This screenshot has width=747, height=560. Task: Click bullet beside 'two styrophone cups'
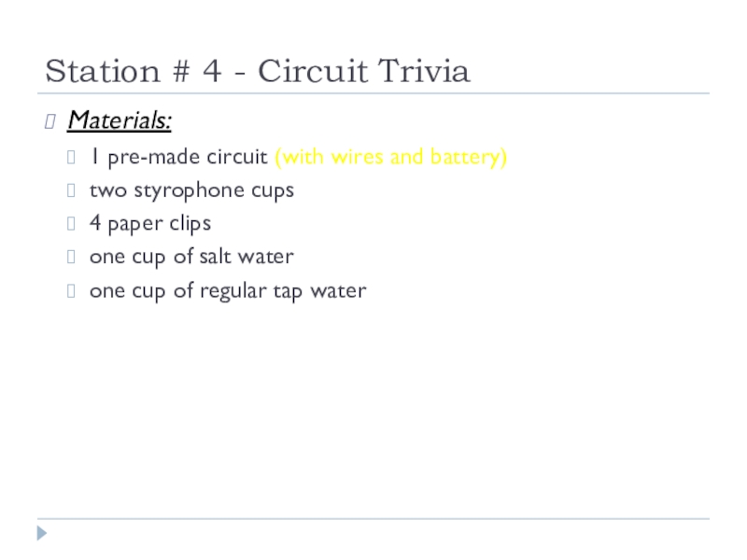[73, 190]
